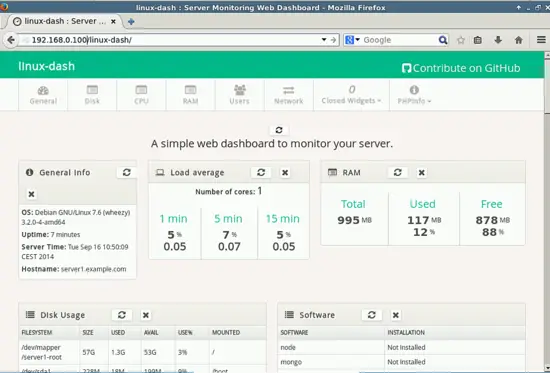Close the General Info widget
550x373 pixels.
pyautogui.click(x=31, y=194)
